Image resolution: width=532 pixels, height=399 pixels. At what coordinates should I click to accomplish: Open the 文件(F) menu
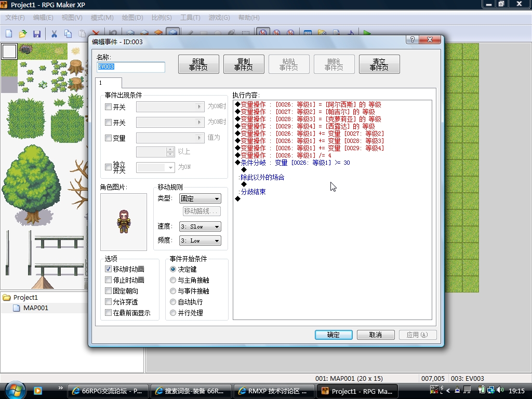coord(15,17)
